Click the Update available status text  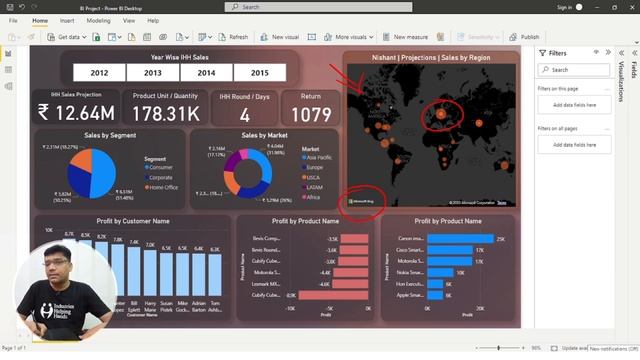coord(574,348)
